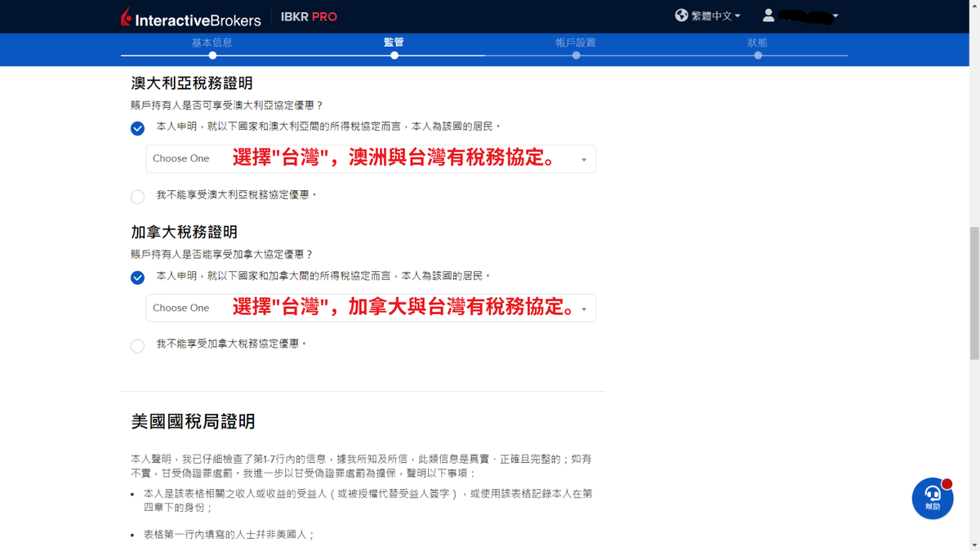Screen dimensions: 980x551
Task: Select 我不能享受澳大利亞稅務協定優惠 radio button
Action: click(x=137, y=197)
